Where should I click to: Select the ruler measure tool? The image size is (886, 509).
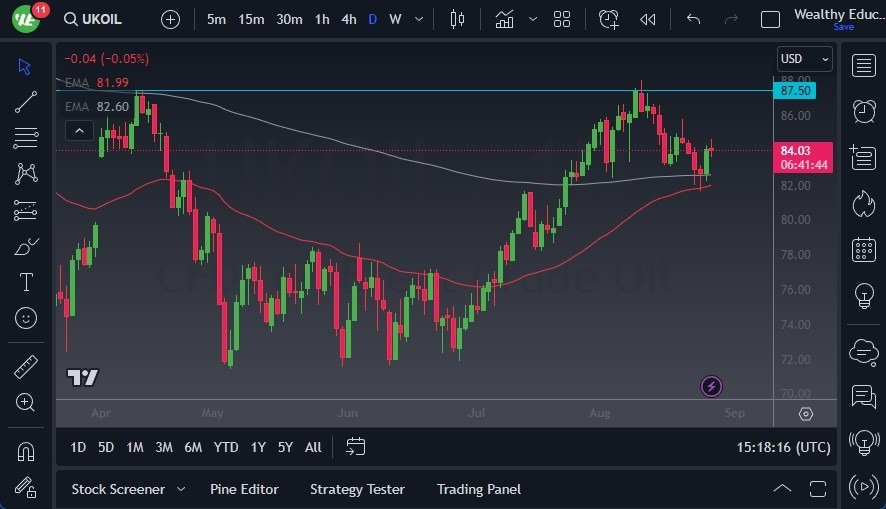(25, 367)
